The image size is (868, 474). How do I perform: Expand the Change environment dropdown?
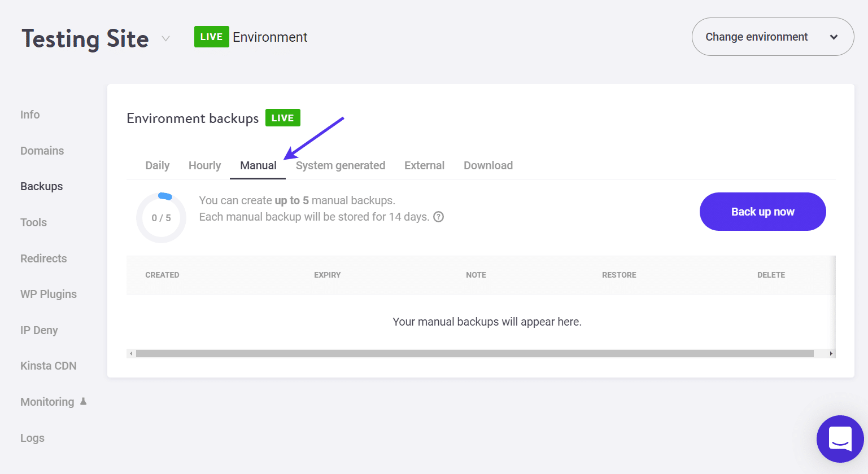pos(772,37)
